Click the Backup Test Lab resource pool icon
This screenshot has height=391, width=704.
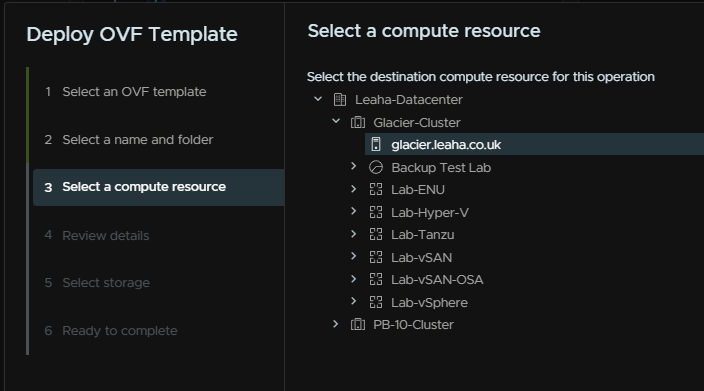(x=376, y=167)
